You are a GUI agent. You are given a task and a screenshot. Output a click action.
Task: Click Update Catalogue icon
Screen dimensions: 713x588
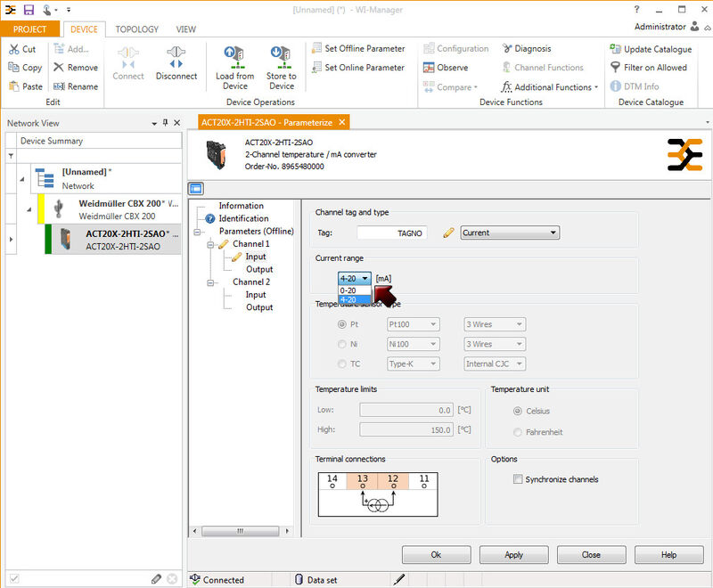(616, 49)
